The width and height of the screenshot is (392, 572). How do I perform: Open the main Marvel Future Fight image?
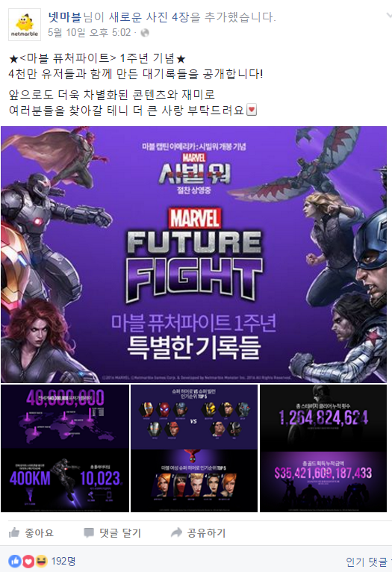(193, 254)
